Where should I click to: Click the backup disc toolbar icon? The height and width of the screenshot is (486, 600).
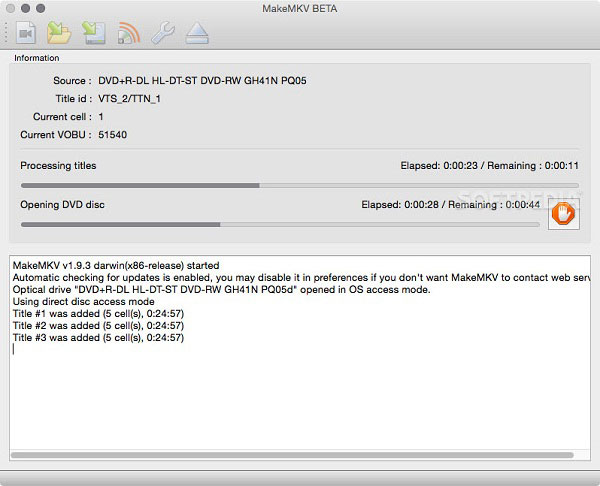pyautogui.click(x=94, y=33)
